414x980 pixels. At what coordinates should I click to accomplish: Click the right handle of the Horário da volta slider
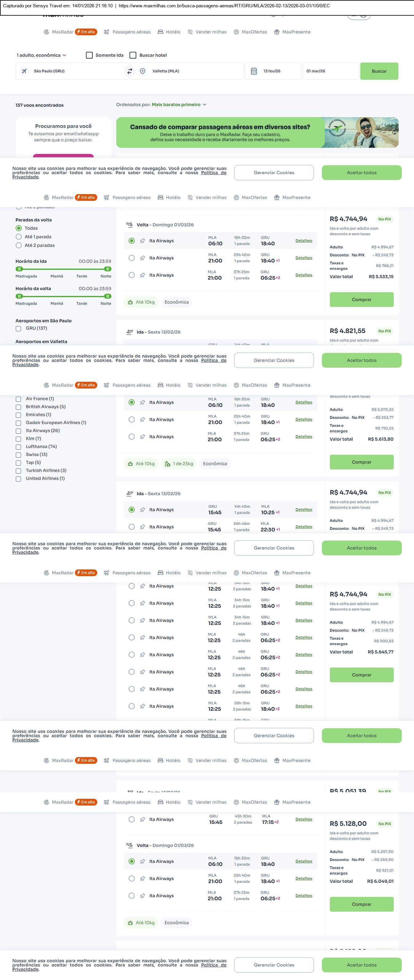tap(107, 296)
